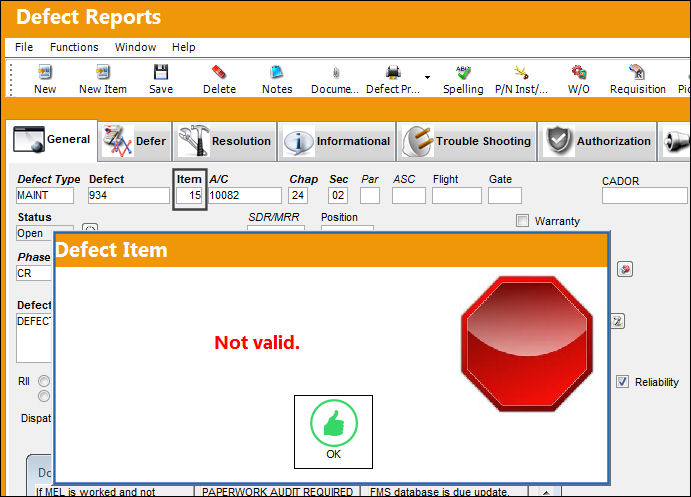691x497 pixels.
Task: Click the 'Not valid.' message text
Action: tap(257, 342)
